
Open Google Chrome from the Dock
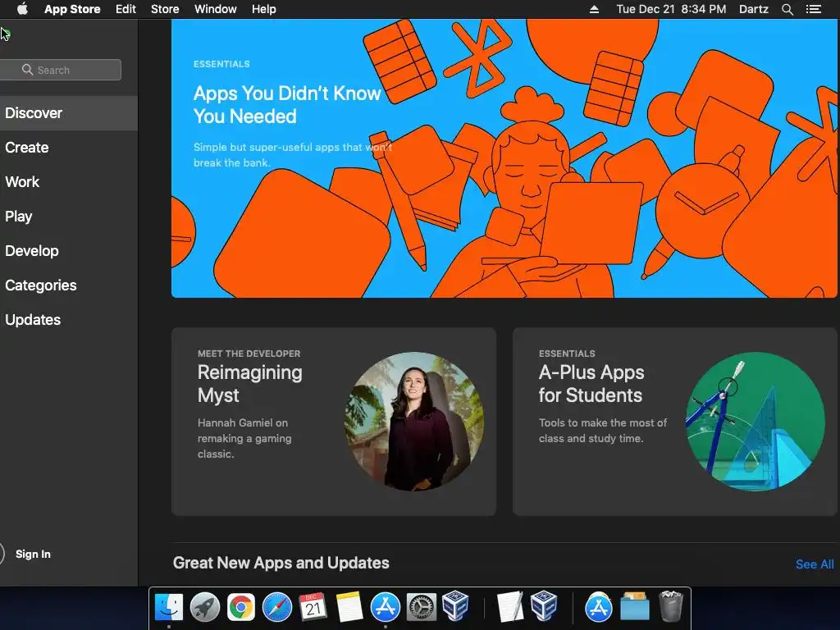[240, 607]
